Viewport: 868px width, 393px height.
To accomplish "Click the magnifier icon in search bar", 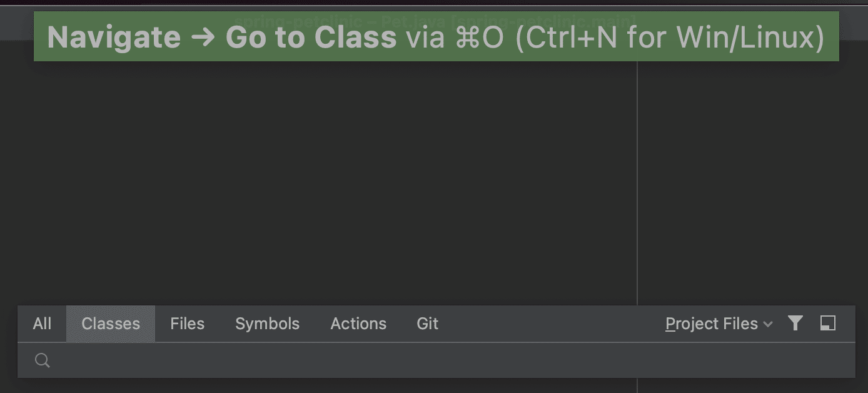I will pyautogui.click(x=42, y=360).
